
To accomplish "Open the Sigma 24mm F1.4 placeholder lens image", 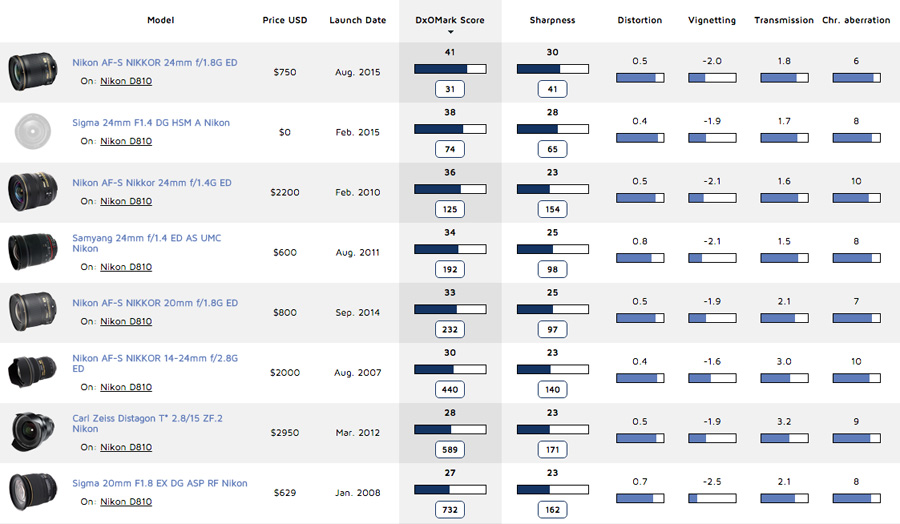I will 33,131.
